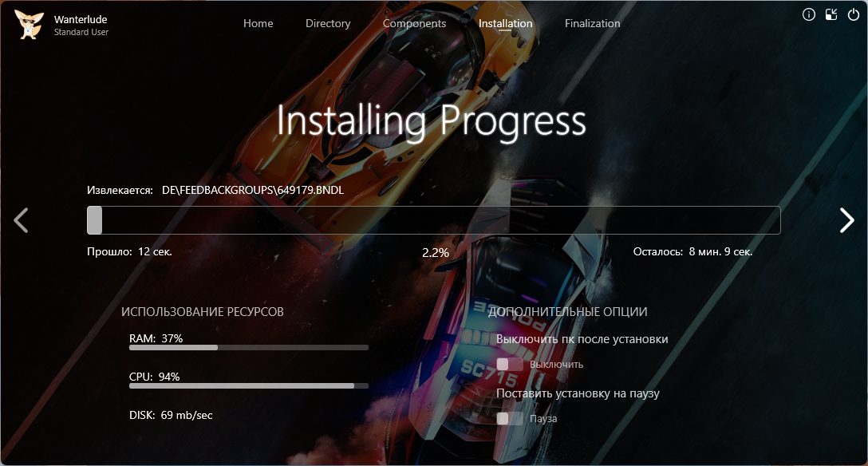Toggle shutdown PC after installation switch

click(510, 365)
